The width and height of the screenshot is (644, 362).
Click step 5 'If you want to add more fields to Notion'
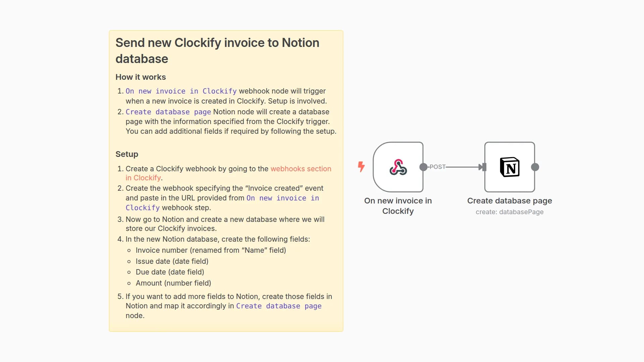click(x=229, y=306)
